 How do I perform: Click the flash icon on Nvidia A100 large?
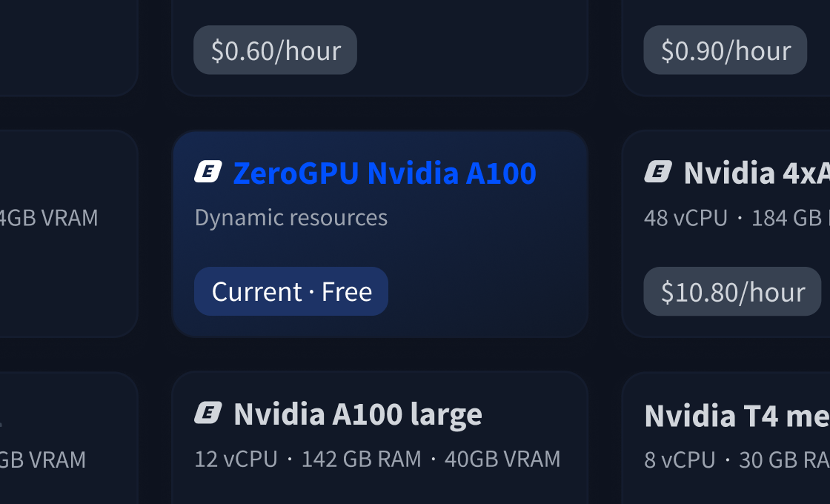click(x=208, y=414)
